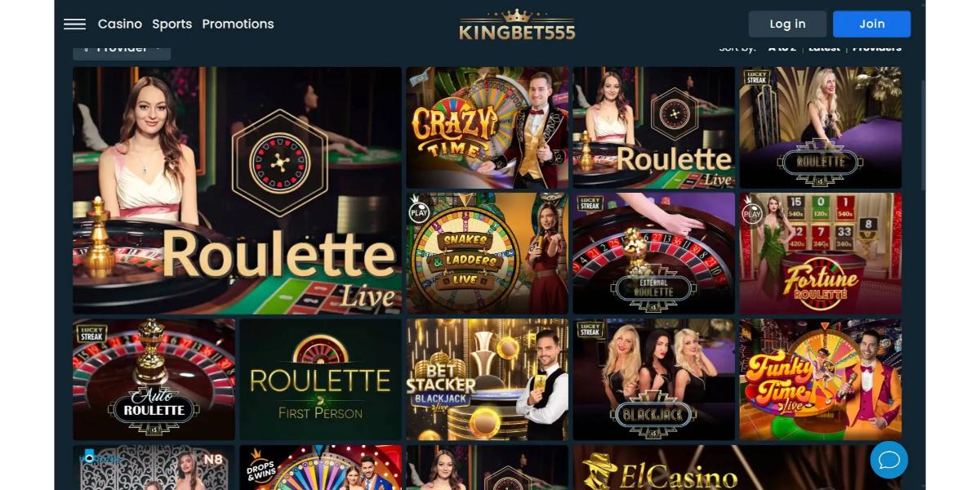This screenshot has height=490, width=980.
Task: Open the Casino menu item
Action: coord(120,24)
